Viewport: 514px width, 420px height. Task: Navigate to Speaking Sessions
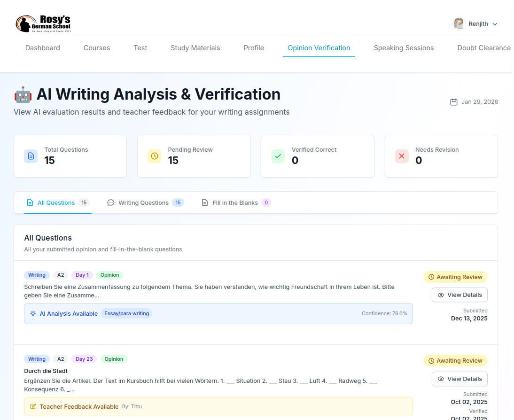coord(404,48)
